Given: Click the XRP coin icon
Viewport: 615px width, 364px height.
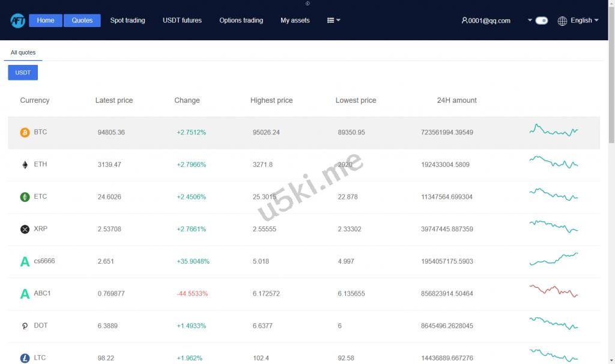Looking at the screenshot, I should tap(25, 229).
